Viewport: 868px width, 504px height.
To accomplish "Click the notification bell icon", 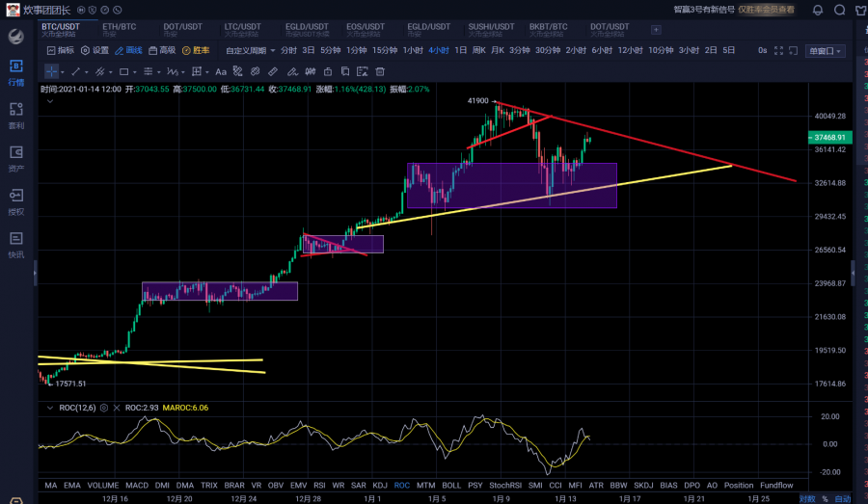I will click(818, 11).
